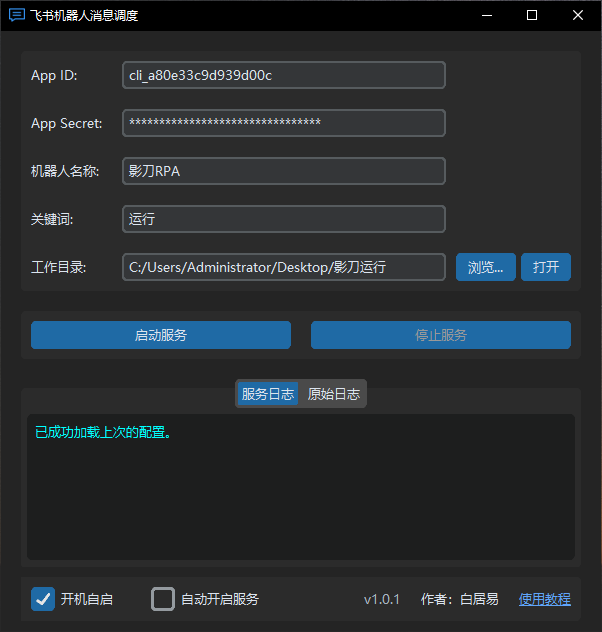Screen dimensions: 602x632
Task: Select the 机器人名称 text field
Action: click(283, 171)
